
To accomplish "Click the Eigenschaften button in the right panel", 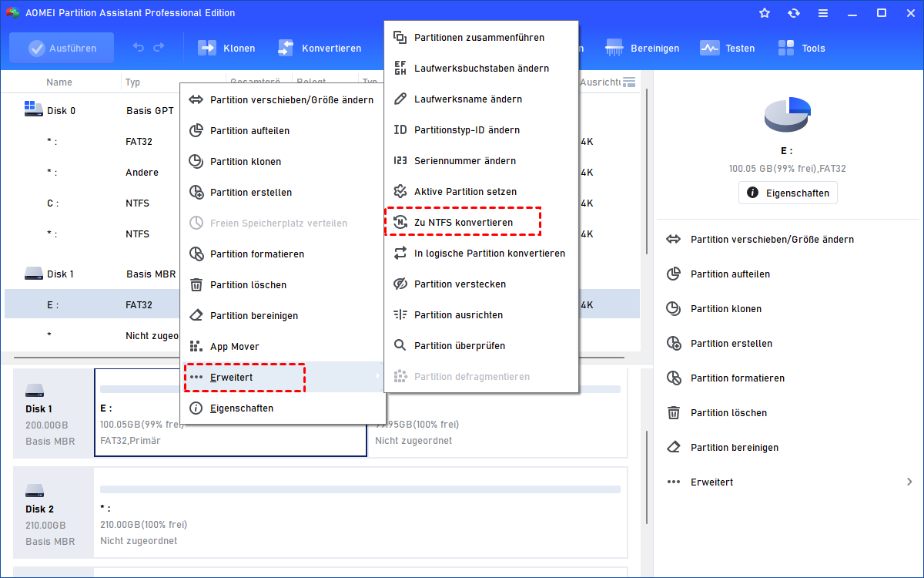I will pos(788,193).
